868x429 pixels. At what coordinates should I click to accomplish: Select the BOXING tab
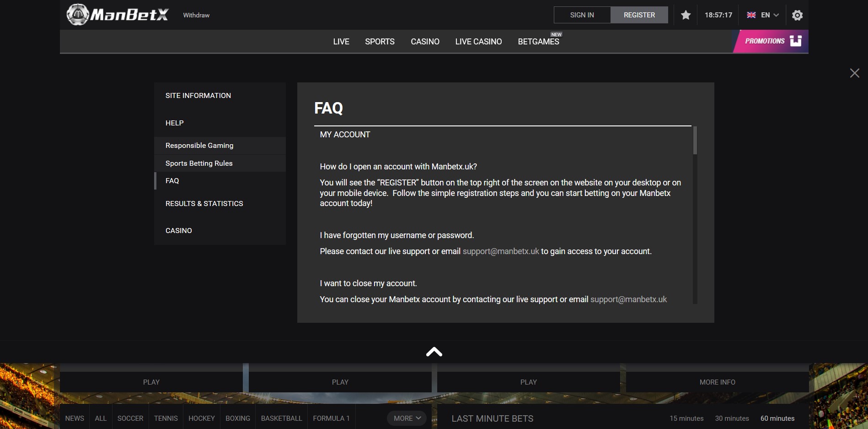click(238, 418)
